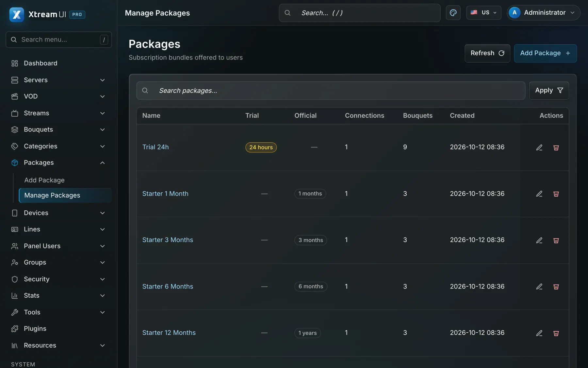588x368 pixels.
Task: Collapse the Packages menu chevron
Action: pos(103,163)
